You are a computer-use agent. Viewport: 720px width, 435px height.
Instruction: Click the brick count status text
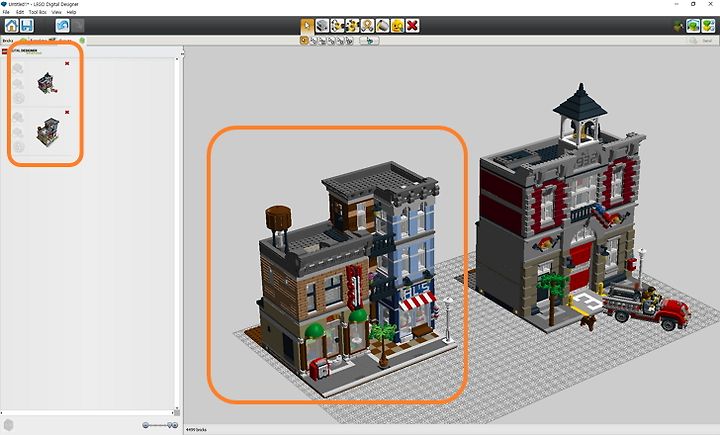tap(197, 430)
